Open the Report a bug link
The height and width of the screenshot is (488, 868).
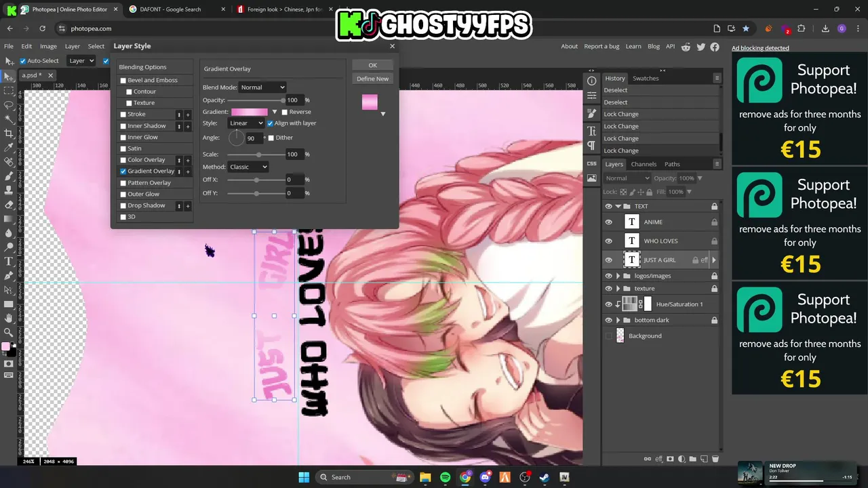[601, 46]
